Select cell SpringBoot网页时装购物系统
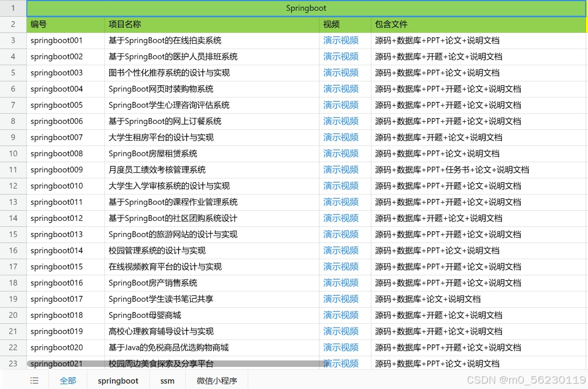The image size is (588, 389). (212, 89)
